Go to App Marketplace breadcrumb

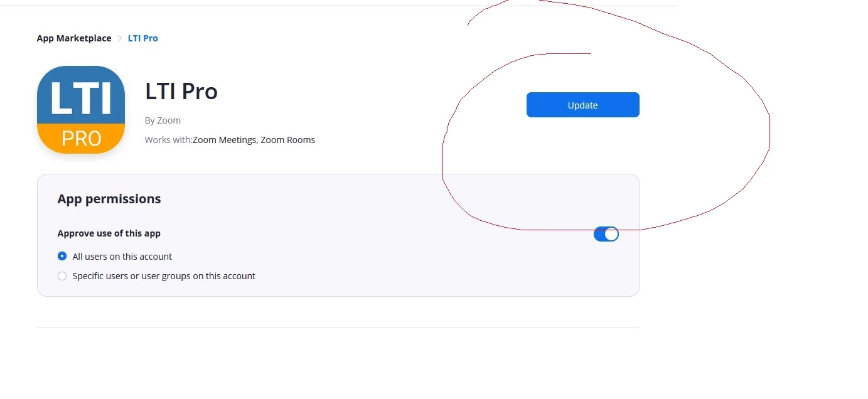pyautogui.click(x=74, y=38)
